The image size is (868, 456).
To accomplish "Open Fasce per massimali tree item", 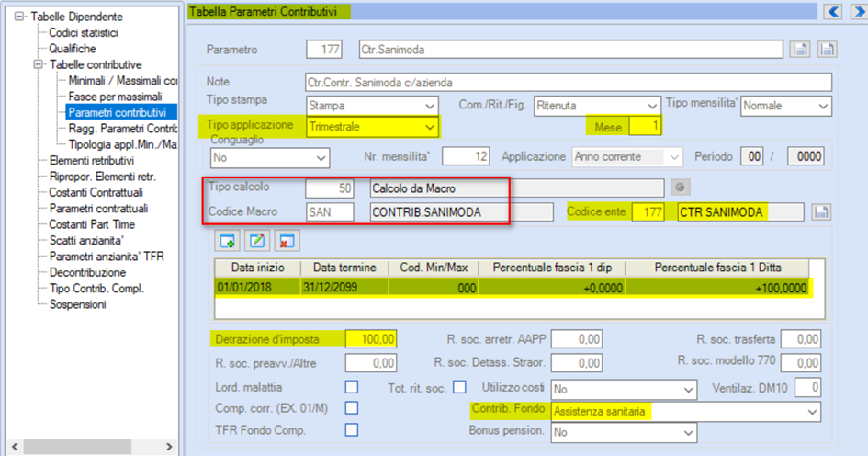I will click(115, 97).
